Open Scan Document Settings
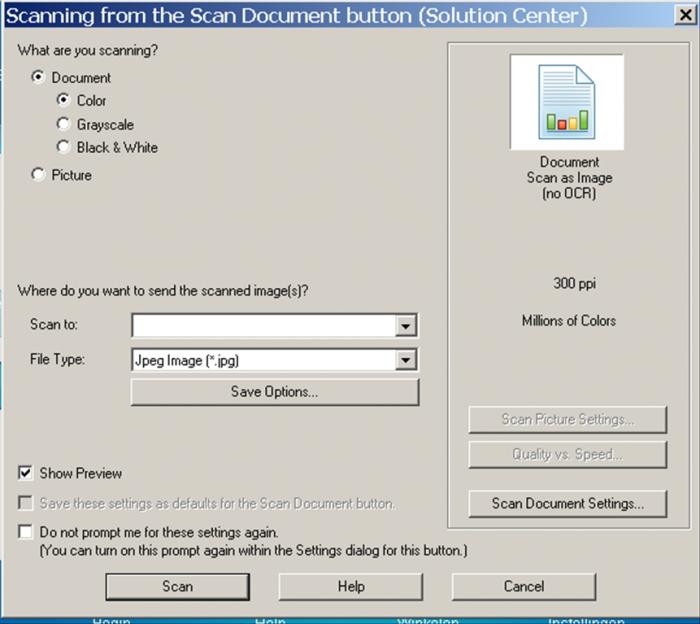The height and width of the screenshot is (624, 700). (568, 503)
